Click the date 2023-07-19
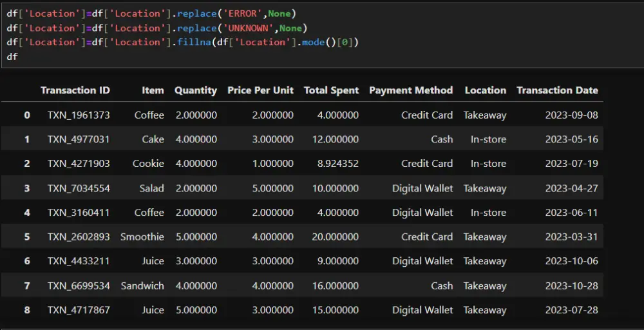The width and height of the screenshot is (644, 330). [571, 164]
